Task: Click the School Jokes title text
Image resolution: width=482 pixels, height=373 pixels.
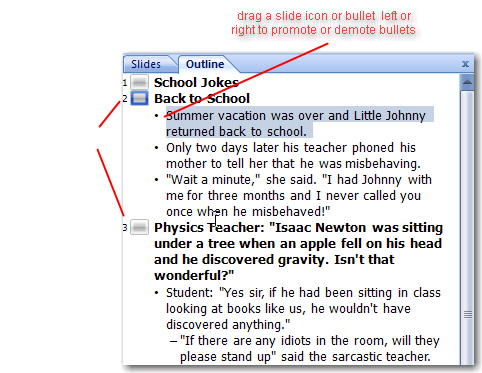Action: pos(196,82)
